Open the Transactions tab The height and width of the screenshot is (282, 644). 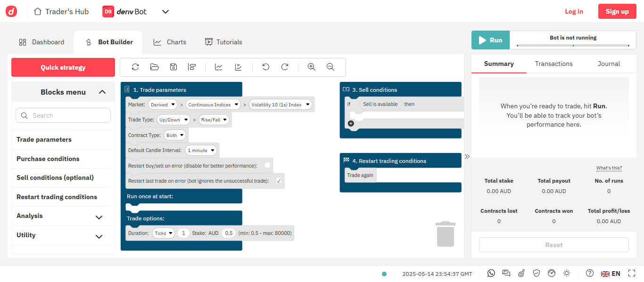[553, 64]
